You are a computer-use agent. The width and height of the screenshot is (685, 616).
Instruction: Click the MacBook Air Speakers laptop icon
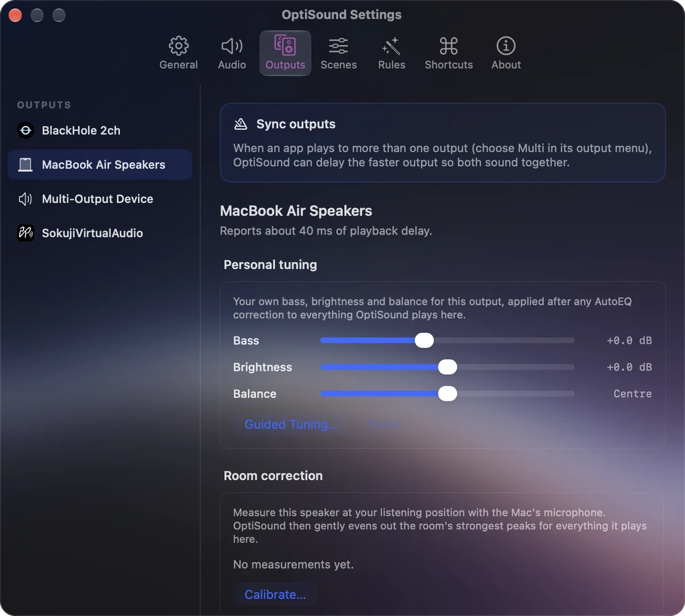coord(26,165)
